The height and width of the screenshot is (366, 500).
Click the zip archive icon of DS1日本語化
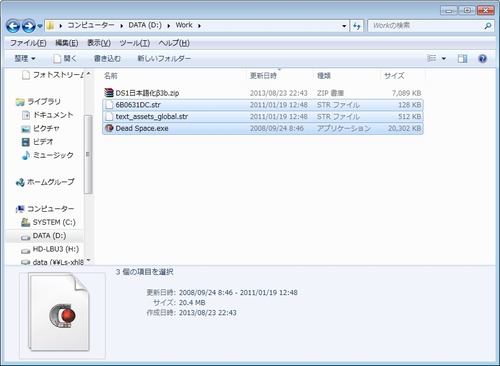tap(109, 93)
